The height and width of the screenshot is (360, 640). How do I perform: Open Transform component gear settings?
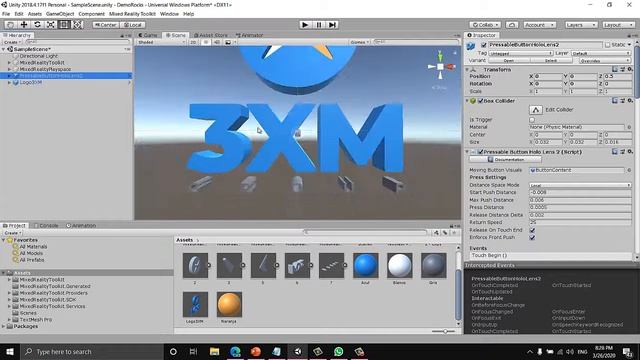630,69
